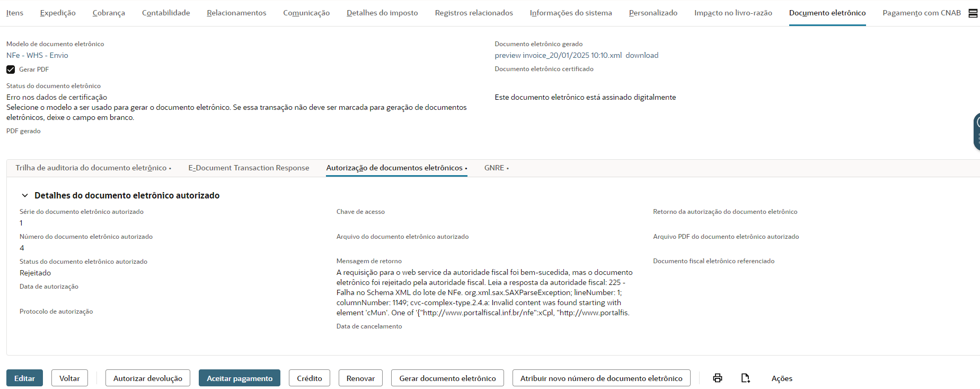Click the print icon in the bottom toolbar
Viewport: 980px width, 389px height.
coord(717,378)
